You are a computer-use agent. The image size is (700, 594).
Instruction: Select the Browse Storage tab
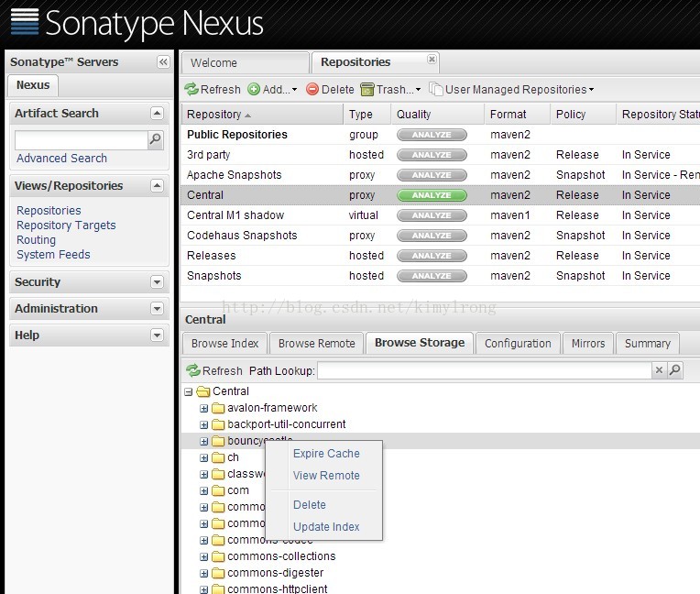(x=420, y=343)
